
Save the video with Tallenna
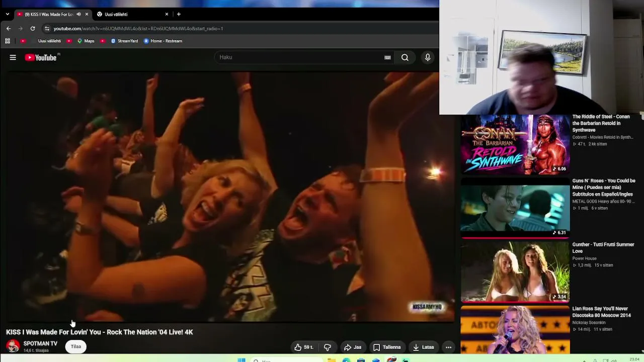click(x=387, y=347)
